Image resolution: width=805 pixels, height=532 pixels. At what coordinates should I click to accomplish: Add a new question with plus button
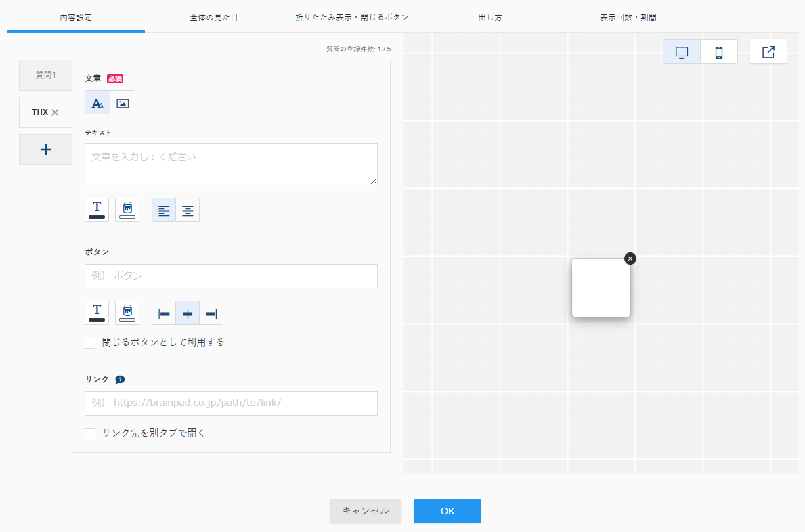click(x=45, y=150)
